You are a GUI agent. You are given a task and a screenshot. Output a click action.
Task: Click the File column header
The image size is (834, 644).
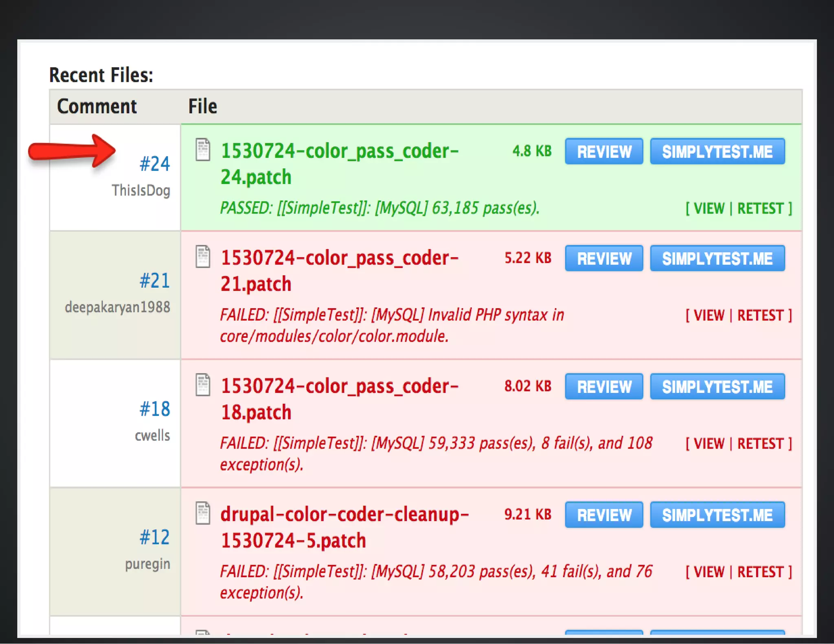point(202,107)
